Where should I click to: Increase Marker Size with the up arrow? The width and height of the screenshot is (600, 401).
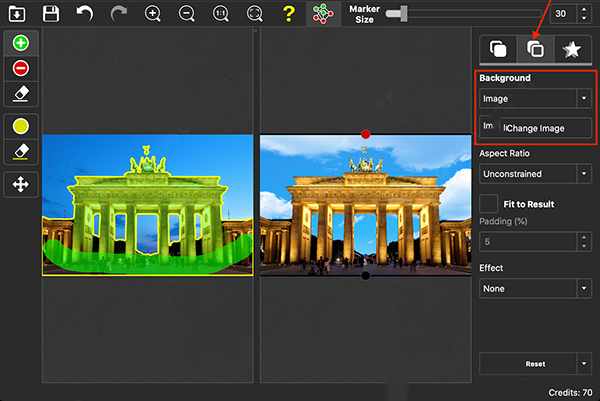pyautogui.click(x=584, y=9)
